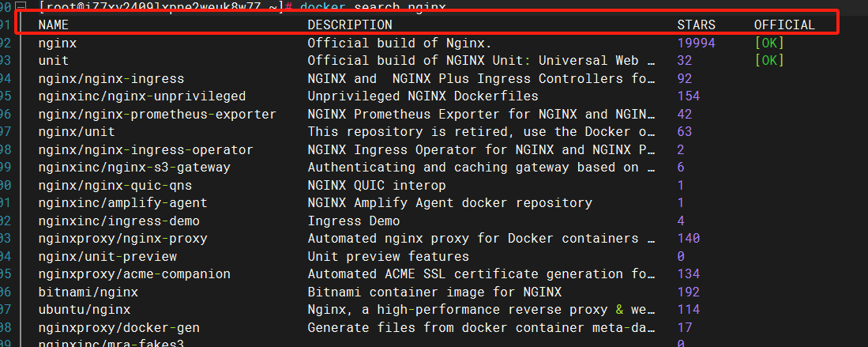Select the name nginx/nginx-prometheus-exporter
Viewport: 868px width, 347px height.
pos(157,114)
